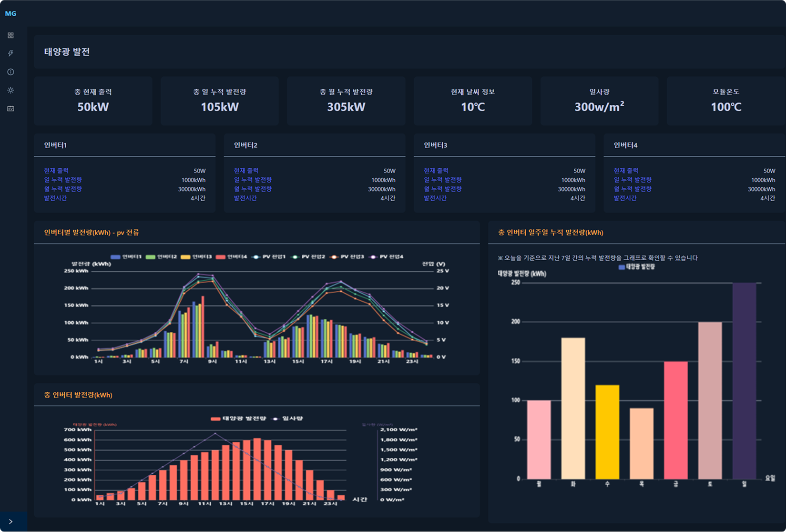Click the 태양광 발전 page title

click(x=67, y=51)
